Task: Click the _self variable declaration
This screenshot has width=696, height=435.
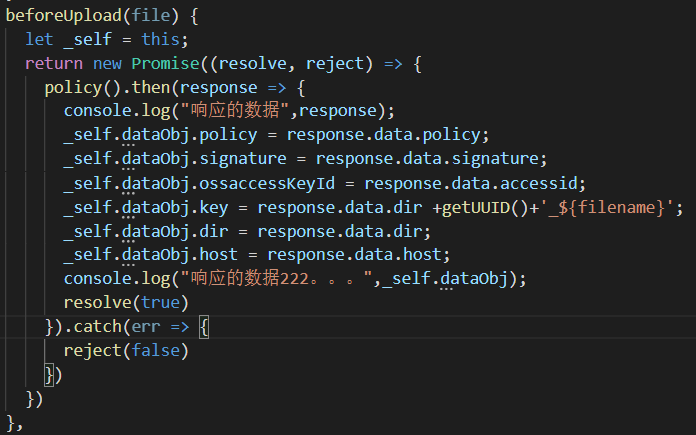Action: coord(88,40)
